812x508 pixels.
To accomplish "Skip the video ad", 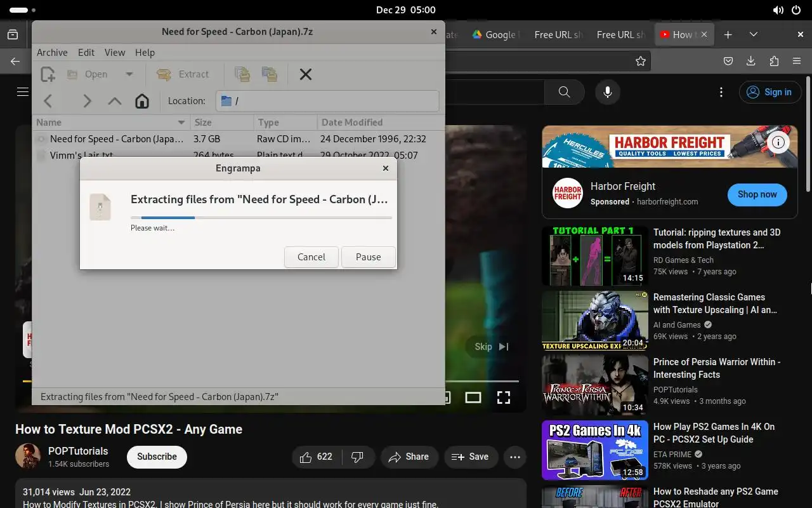I will 492,347.
